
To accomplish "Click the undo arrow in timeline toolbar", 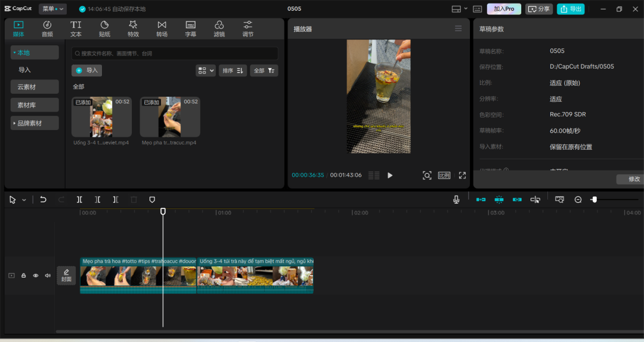I will (43, 199).
